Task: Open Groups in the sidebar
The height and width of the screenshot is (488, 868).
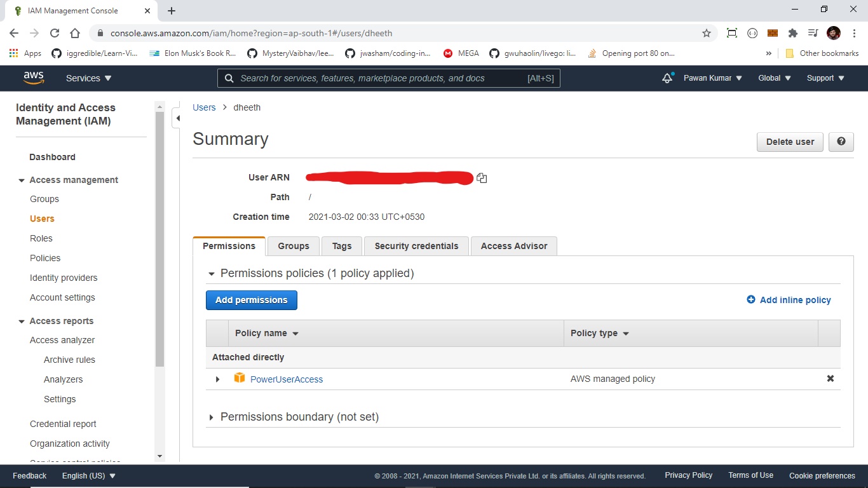Action: (44, 199)
